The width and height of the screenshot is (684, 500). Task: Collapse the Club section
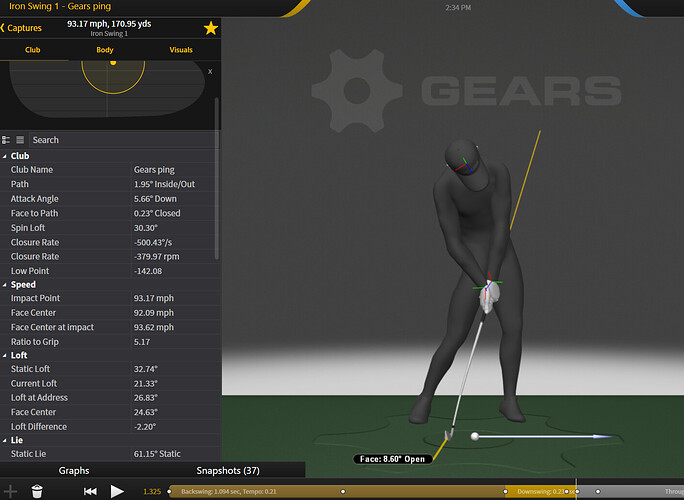tap(4, 156)
